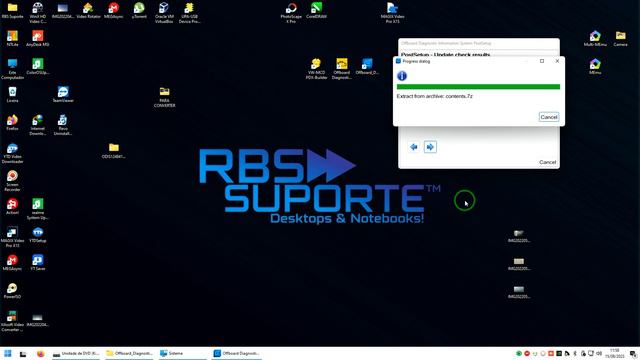
Task: Select CorelDRAW desktop icon
Action: pos(316,11)
